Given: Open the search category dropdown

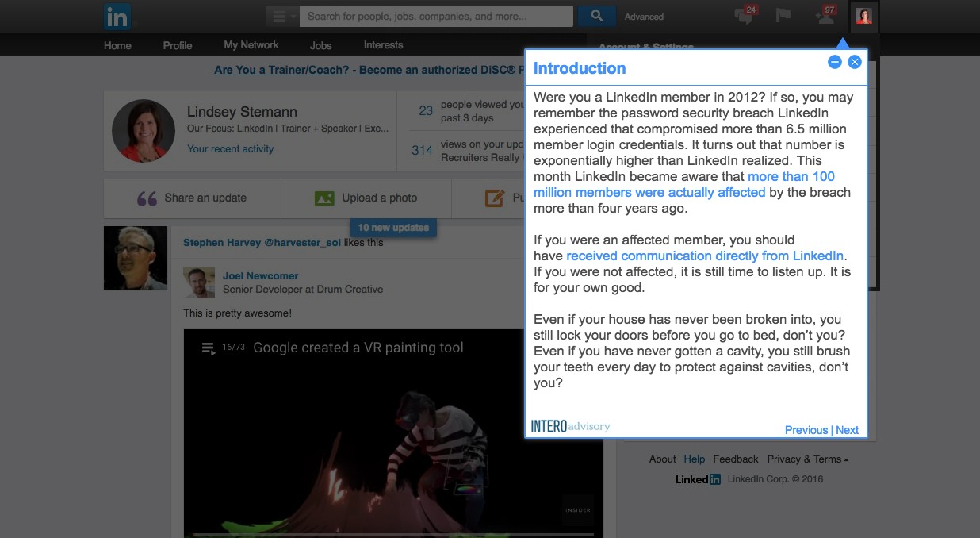Looking at the screenshot, I should click(282, 17).
